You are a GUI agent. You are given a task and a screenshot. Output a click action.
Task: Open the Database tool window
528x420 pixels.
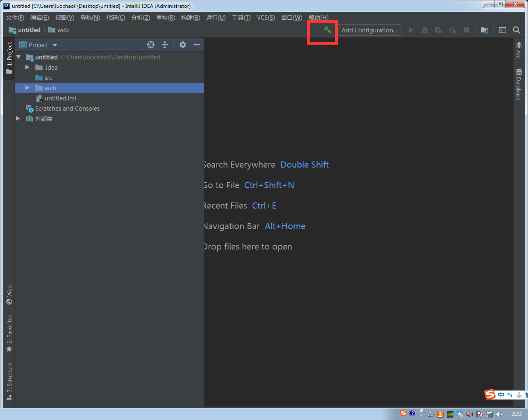click(519, 84)
